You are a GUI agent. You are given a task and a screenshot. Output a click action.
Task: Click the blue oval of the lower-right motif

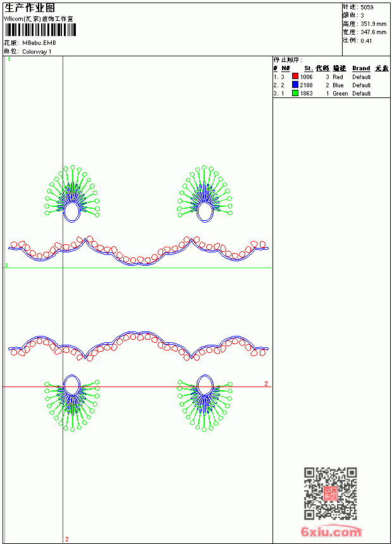205,385
